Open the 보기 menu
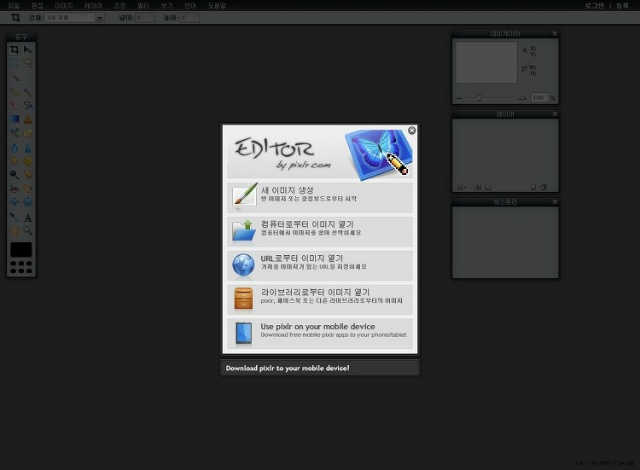The height and width of the screenshot is (470, 640). point(167,6)
